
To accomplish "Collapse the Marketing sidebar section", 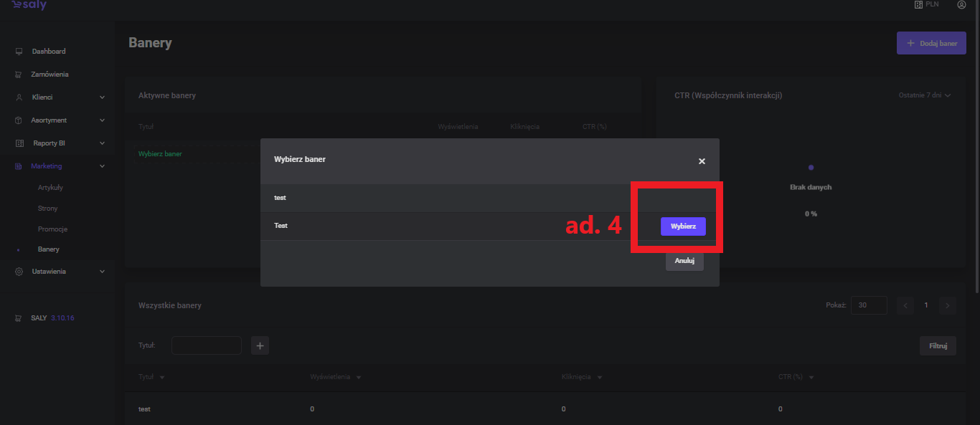I will (x=102, y=166).
